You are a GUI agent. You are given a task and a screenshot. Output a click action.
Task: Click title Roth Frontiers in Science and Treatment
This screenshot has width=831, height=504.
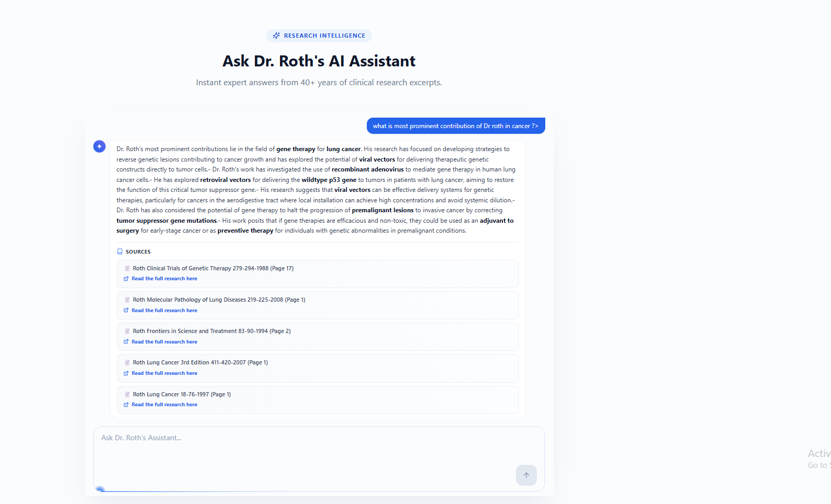click(x=211, y=331)
